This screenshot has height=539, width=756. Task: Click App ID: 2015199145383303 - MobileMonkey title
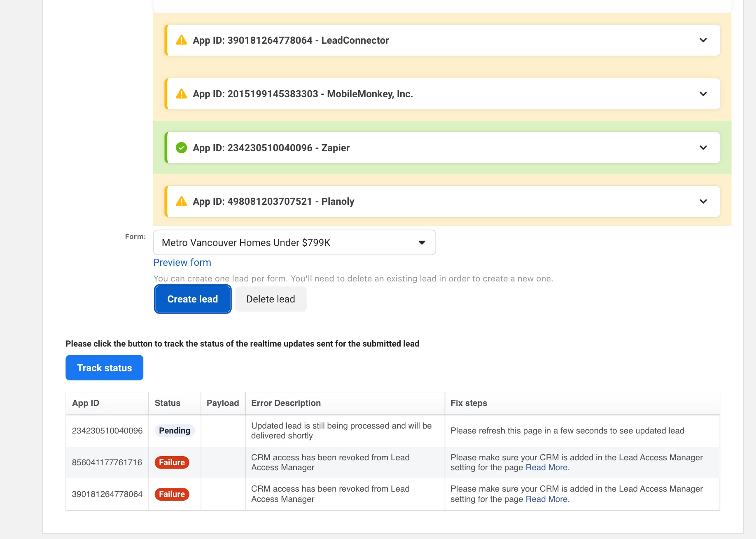click(x=303, y=94)
